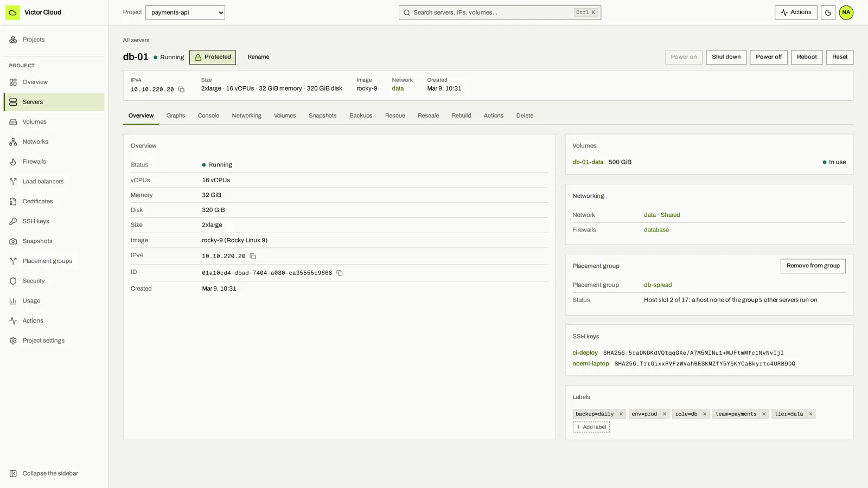868x488 pixels.
Task: Copy the IPv4 address in Overview table
Action: (x=253, y=256)
